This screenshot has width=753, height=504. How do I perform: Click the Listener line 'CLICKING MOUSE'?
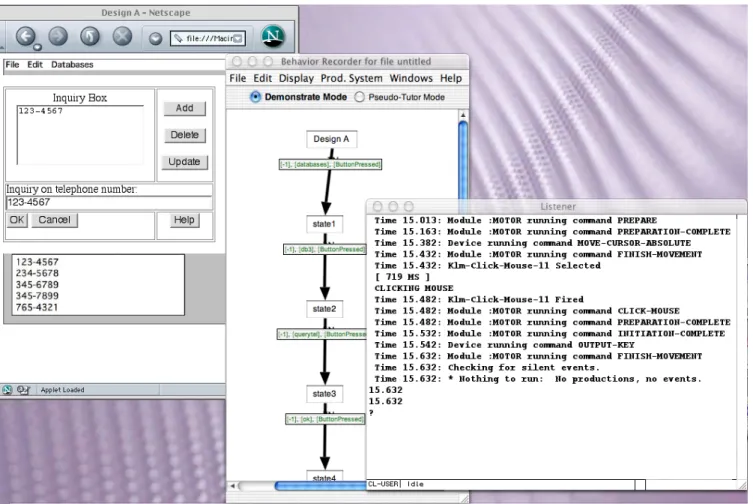tap(413, 288)
